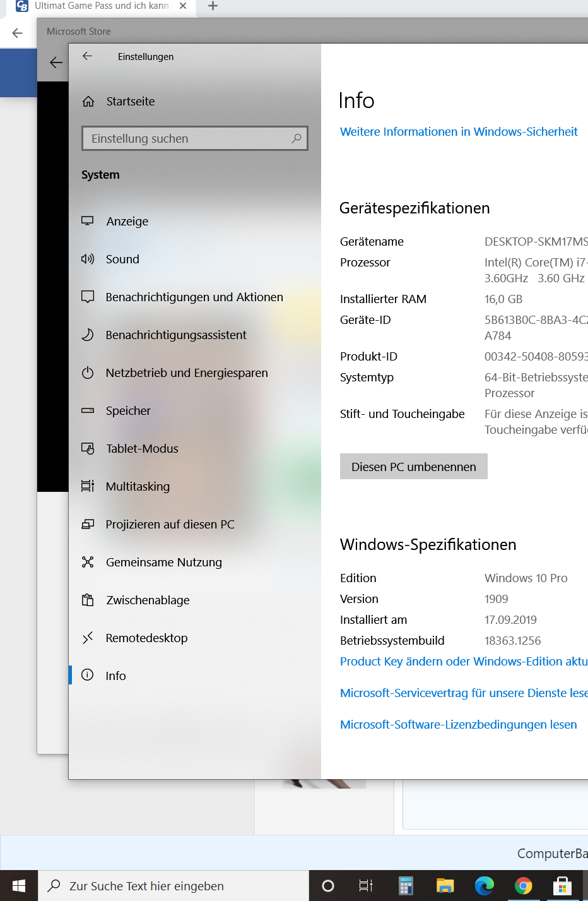This screenshot has height=901, width=588.
Task: Click Product Key ändern link
Action: click(x=464, y=661)
